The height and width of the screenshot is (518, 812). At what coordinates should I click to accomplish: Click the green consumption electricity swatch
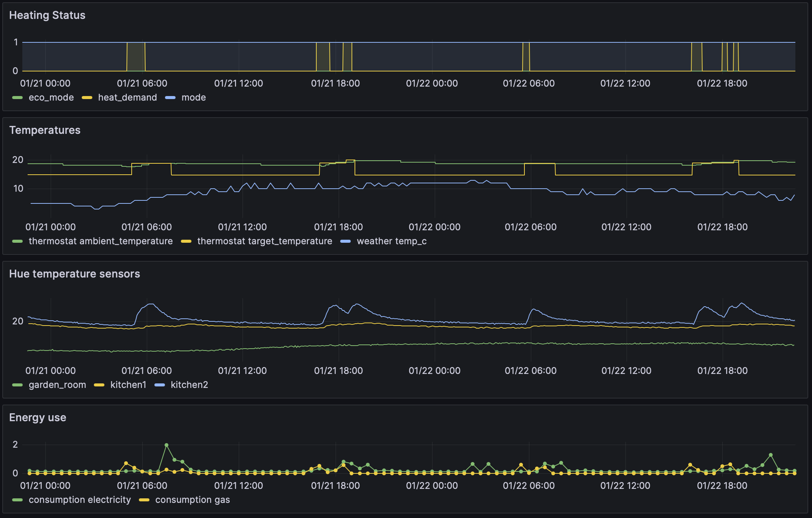(x=17, y=500)
